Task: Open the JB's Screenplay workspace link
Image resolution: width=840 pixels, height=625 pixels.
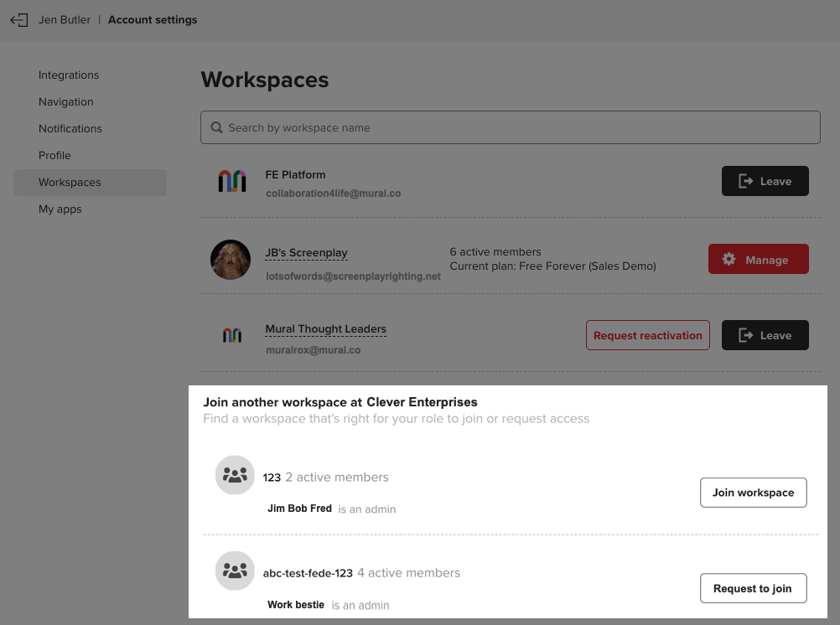Action: (306, 252)
